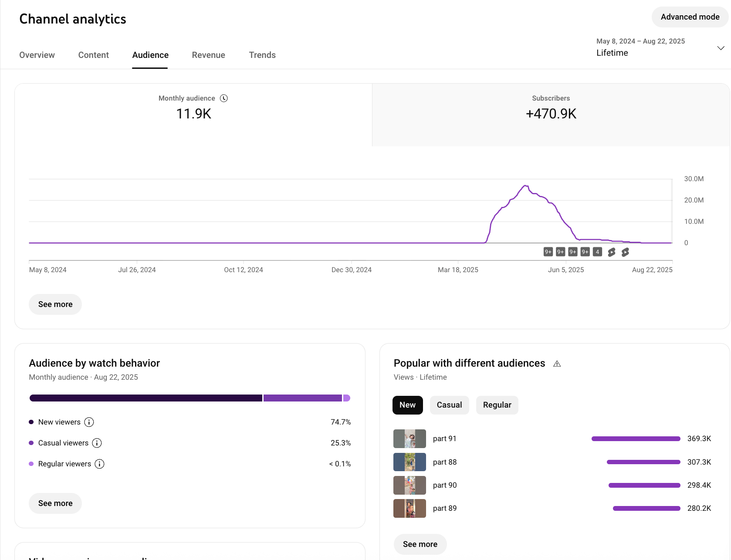This screenshot has height=560, width=731.
Task: Click the "Channel analytics" page title
Action: pos(73,19)
